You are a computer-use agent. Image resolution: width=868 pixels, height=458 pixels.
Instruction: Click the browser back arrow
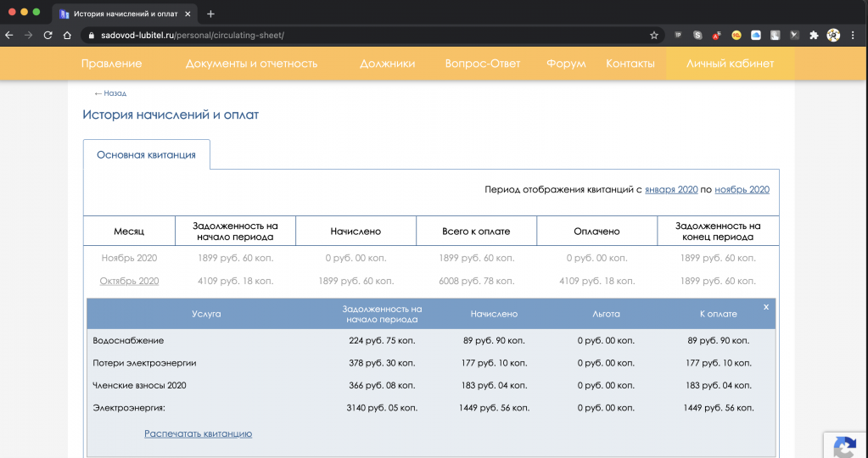coord(9,36)
